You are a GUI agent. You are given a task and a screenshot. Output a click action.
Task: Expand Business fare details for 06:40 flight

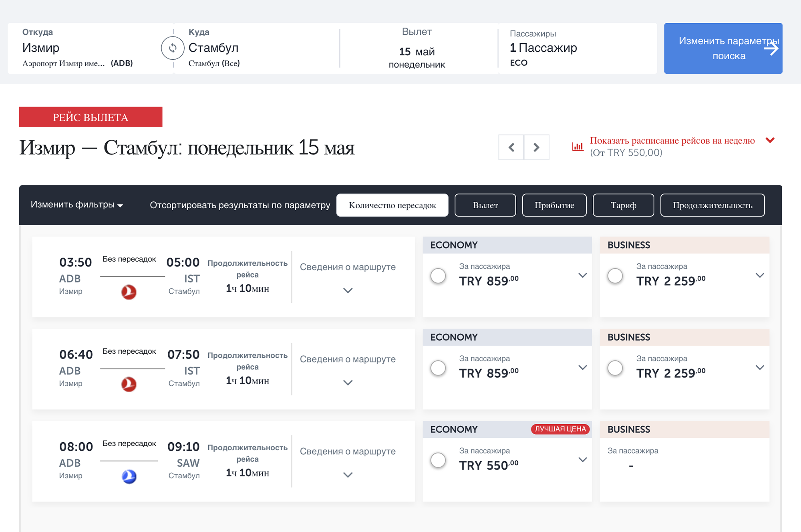[760, 367]
